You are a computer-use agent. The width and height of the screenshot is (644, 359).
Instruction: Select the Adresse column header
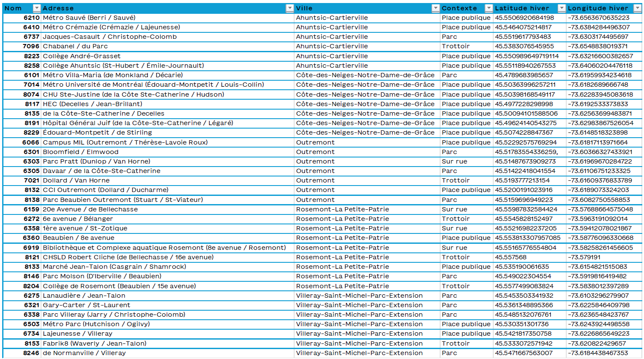click(168, 8)
